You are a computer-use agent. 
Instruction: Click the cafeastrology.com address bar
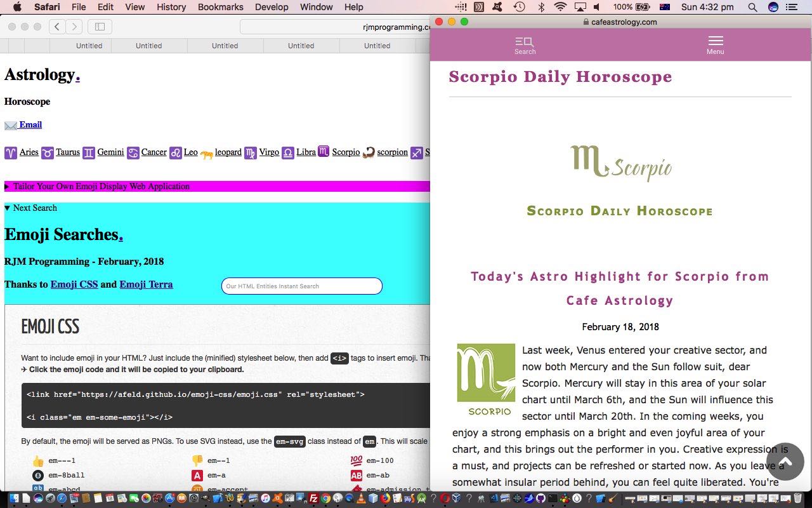click(620, 22)
